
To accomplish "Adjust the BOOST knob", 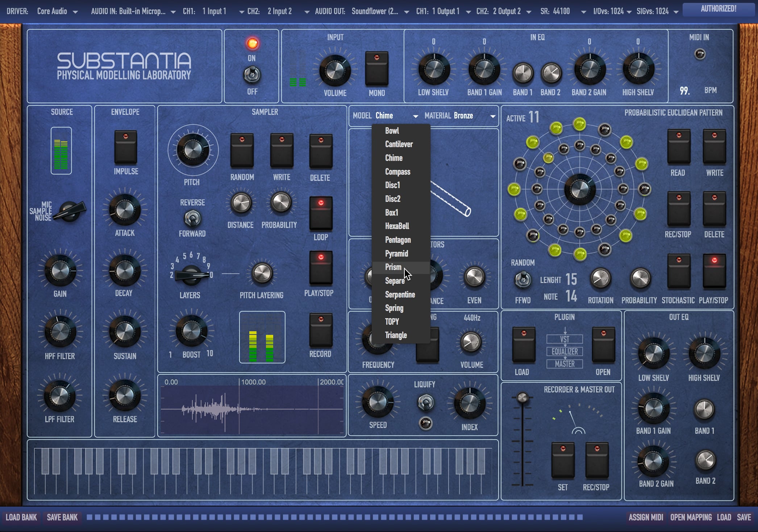I will pyautogui.click(x=191, y=331).
